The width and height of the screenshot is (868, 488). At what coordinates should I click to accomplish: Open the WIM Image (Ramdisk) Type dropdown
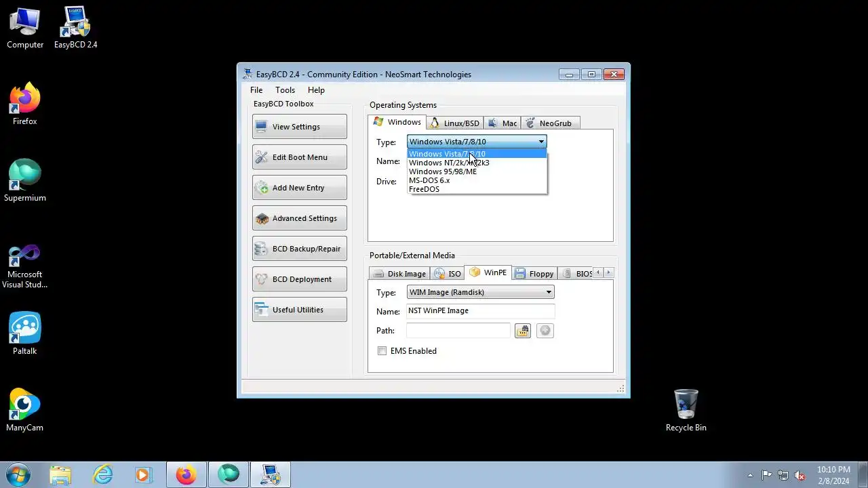click(x=481, y=292)
